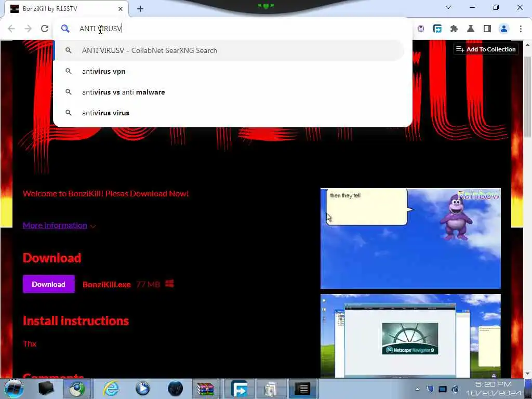This screenshot has height=399, width=532.
Task: Click the browser forward arrow
Action: pos(28,29)
